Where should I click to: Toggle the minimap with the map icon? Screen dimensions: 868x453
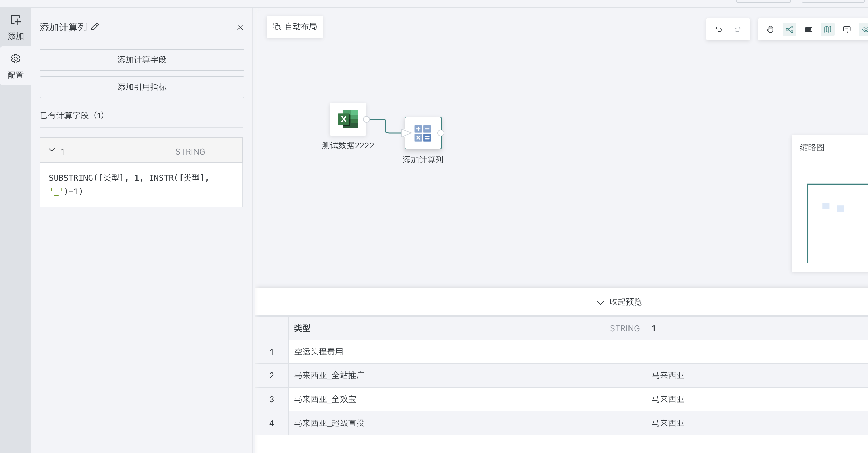(x=827, y=29)
